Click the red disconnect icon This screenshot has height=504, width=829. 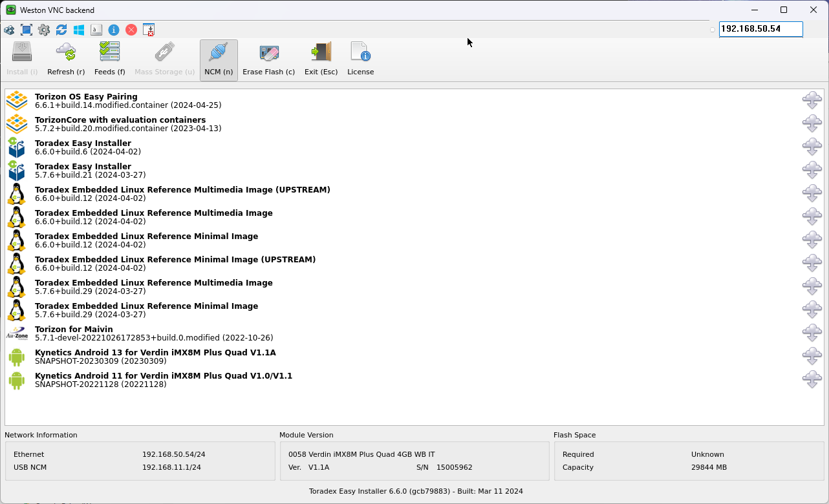(131, 30)
